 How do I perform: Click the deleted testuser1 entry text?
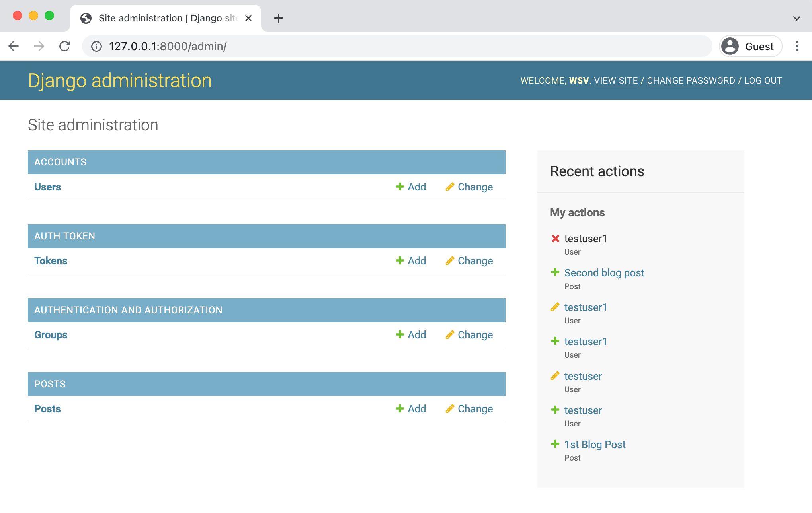[586, 239]
